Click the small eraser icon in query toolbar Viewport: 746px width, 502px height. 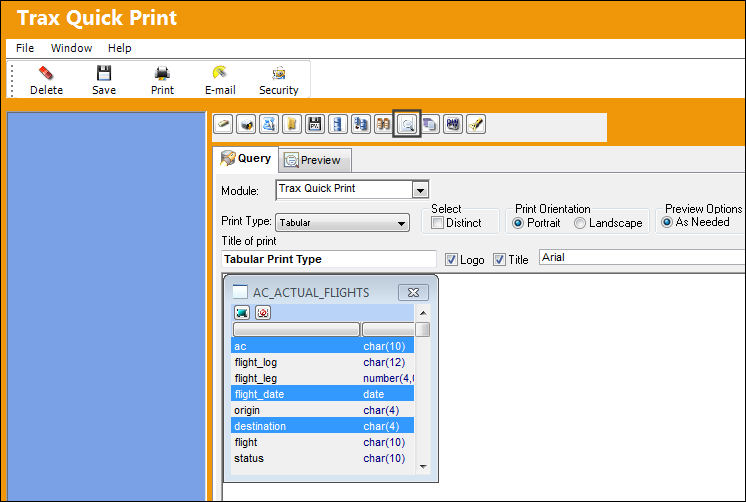[223, 125]
